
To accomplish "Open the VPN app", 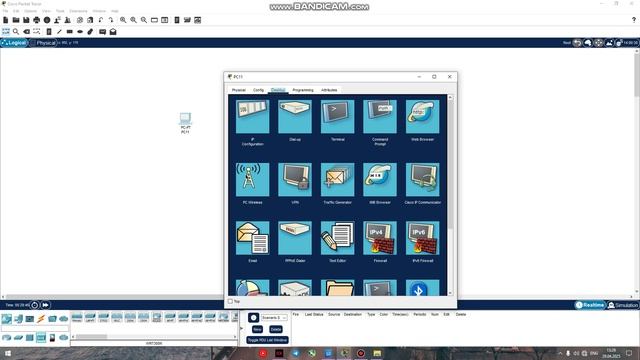I will point(295,180).
